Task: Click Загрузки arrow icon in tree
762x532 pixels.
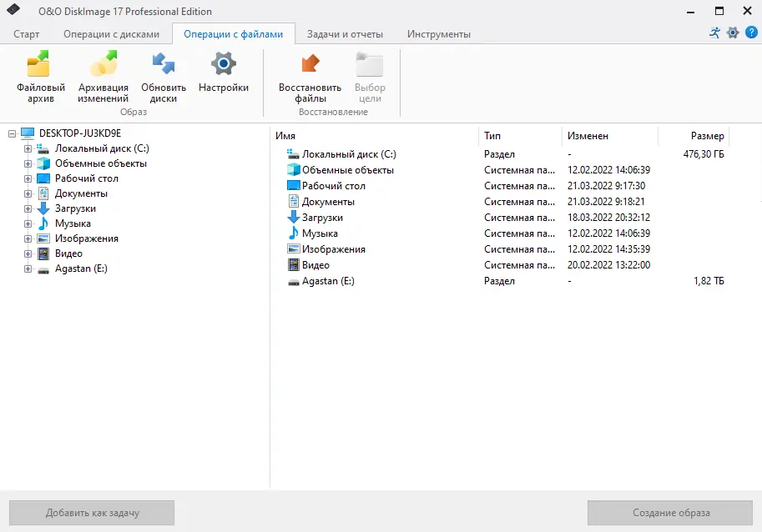Action: click(43, 208)
